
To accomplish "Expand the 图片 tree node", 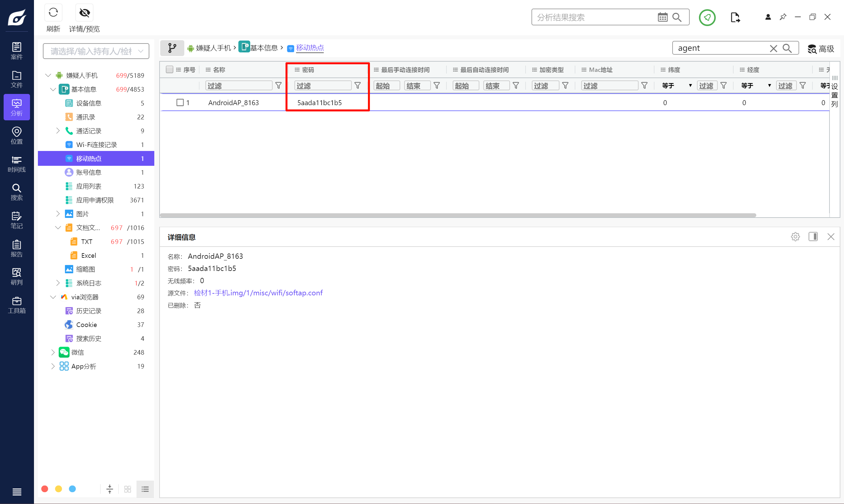I will click(58, 214).
